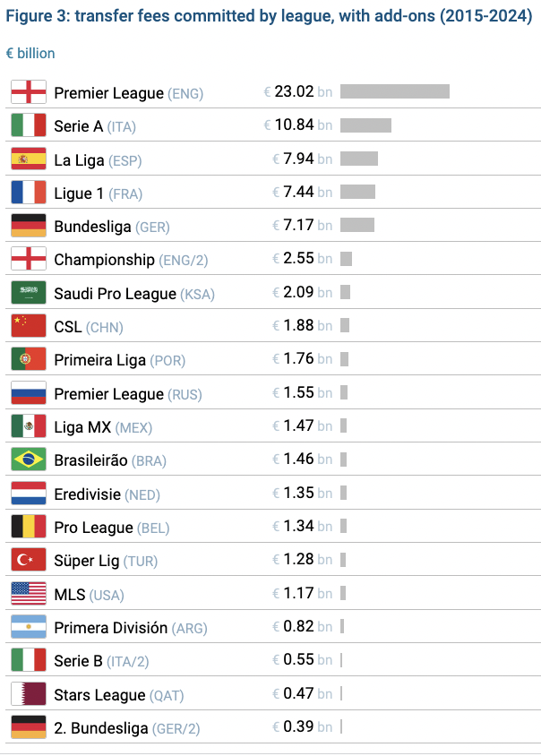Select the France flag for Ligue 1
Image resolution: width=541 pixels, height=756 pixels.
28,193
